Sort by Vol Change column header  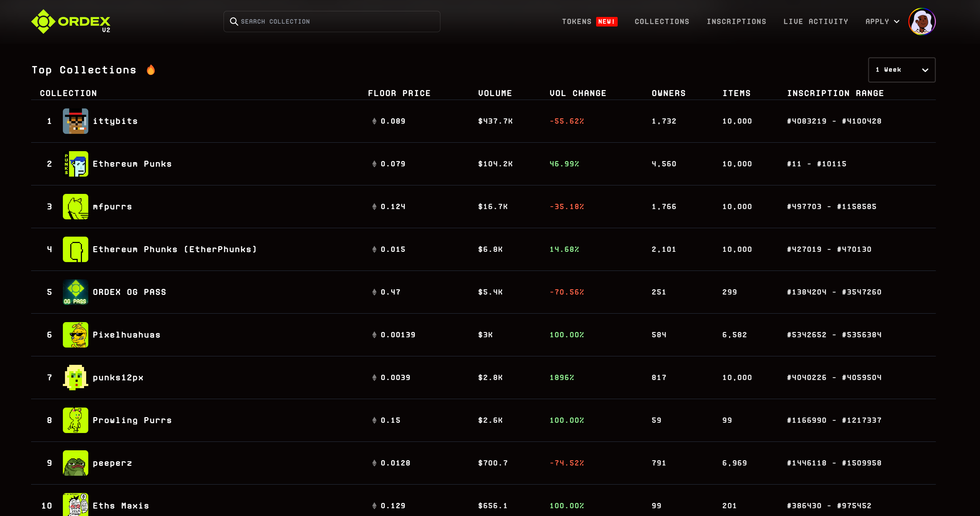coord(577,93)
